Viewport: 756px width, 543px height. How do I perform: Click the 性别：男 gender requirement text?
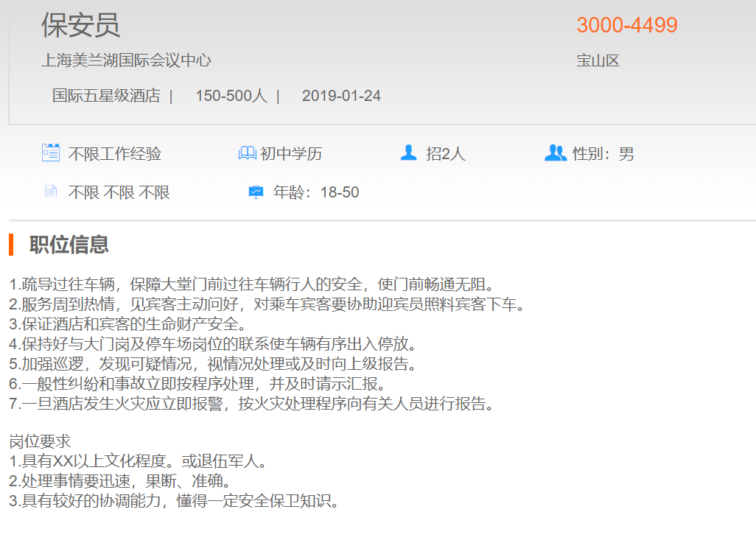point(603,154)
